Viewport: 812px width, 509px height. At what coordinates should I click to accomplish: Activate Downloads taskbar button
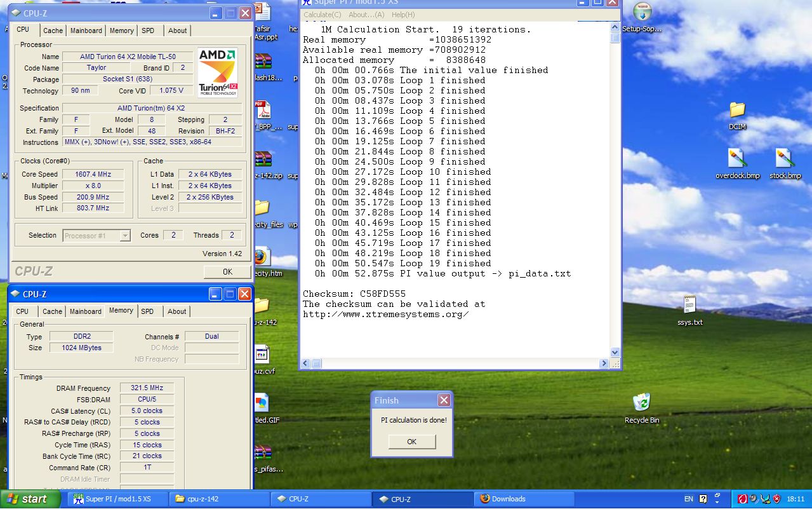(524, 499)
